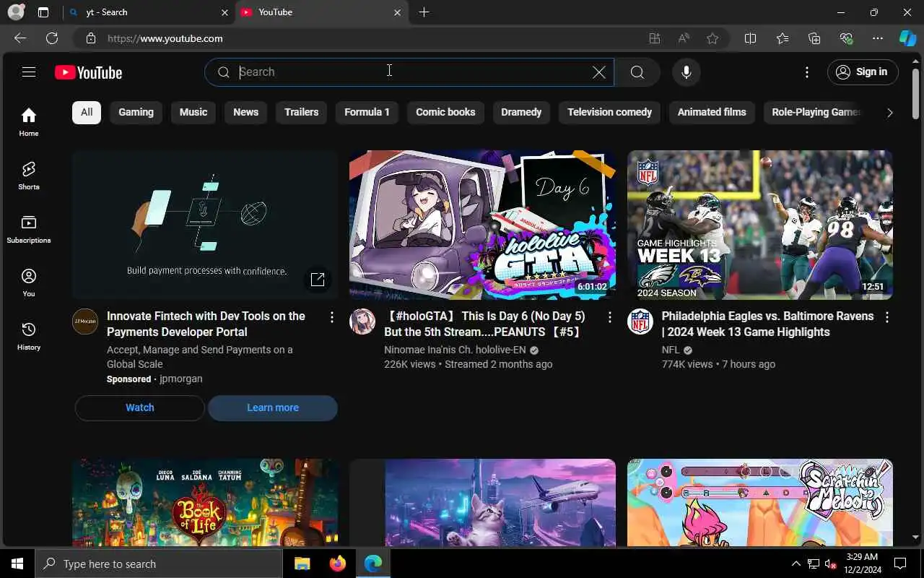
Task: Open You section in sidebar
Action: point(29,282)
